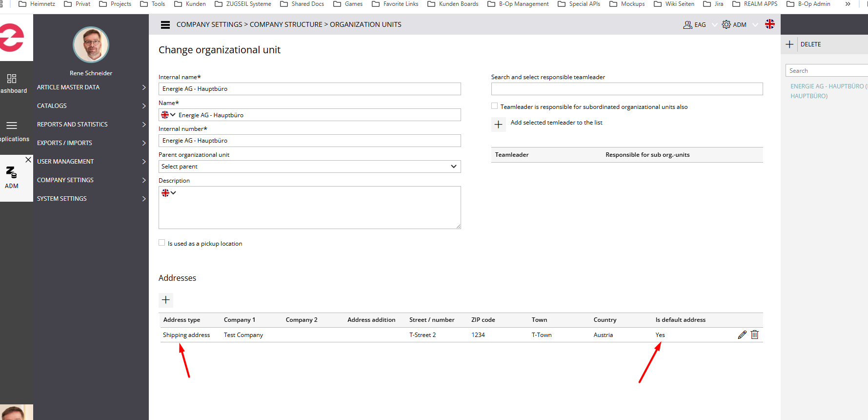
Task: Open the Name field language flag dropdown
Action: (168, 115)
